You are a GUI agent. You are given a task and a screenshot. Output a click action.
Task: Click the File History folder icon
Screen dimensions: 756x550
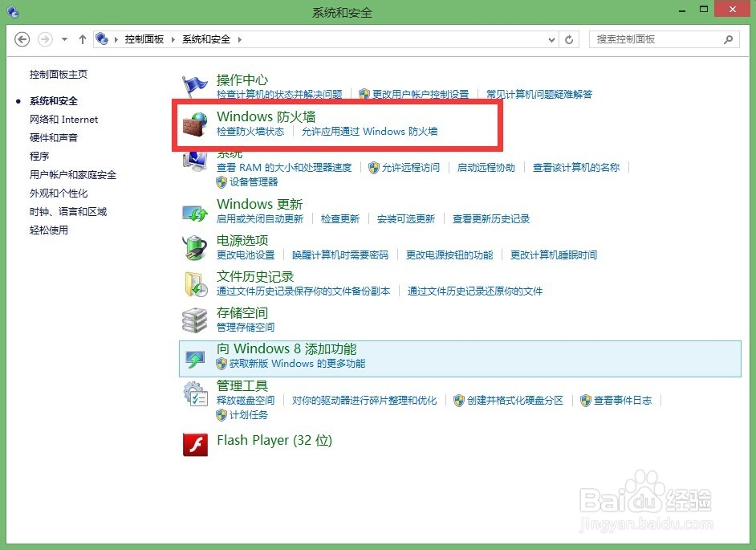pos(195,284)
